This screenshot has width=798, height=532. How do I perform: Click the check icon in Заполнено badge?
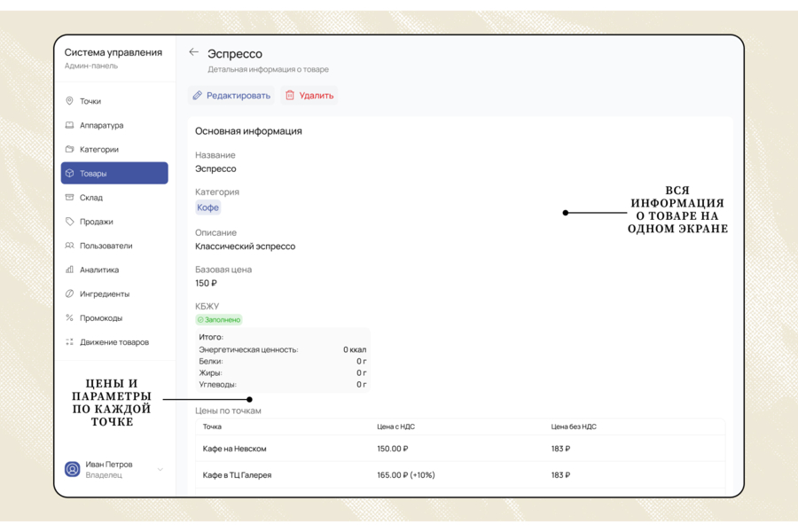200,320
